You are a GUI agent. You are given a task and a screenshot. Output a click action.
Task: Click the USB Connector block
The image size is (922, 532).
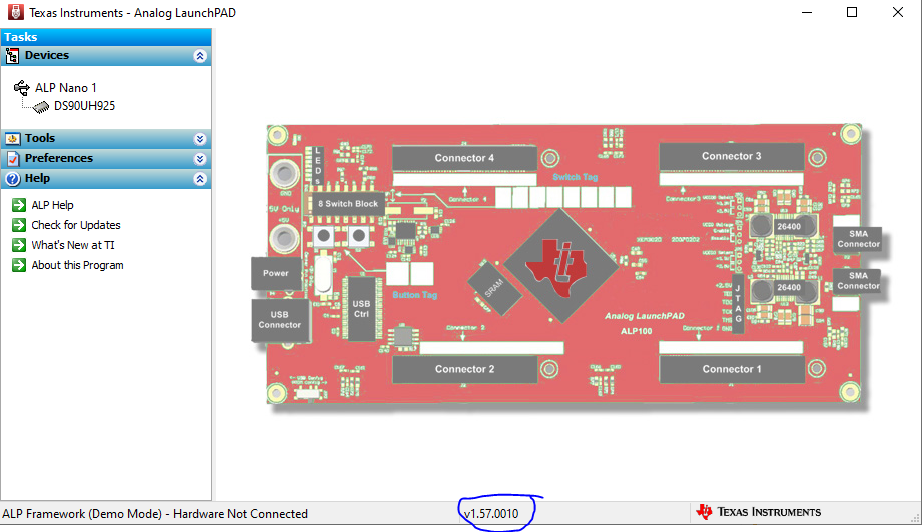(x=280, y=320)
